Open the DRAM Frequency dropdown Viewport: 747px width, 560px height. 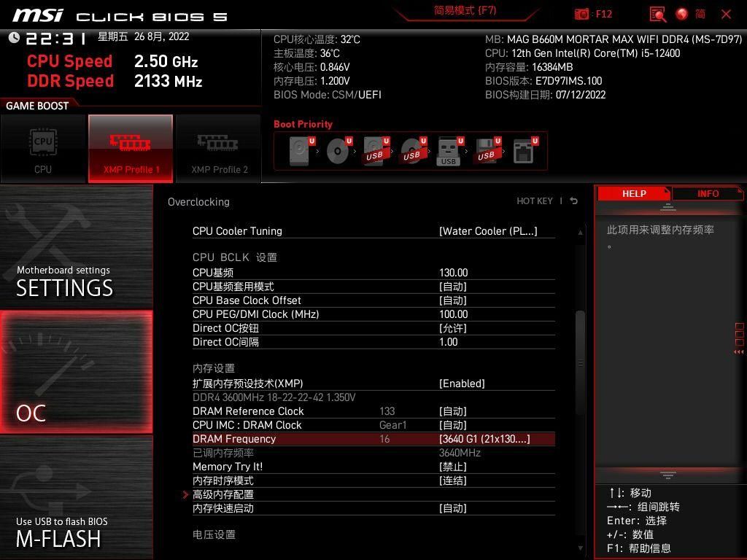click(485, 438)
